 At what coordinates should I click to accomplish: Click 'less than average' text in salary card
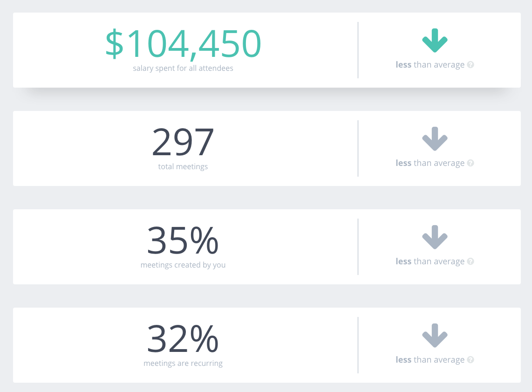pyautogui.click(x=430, y=65)
